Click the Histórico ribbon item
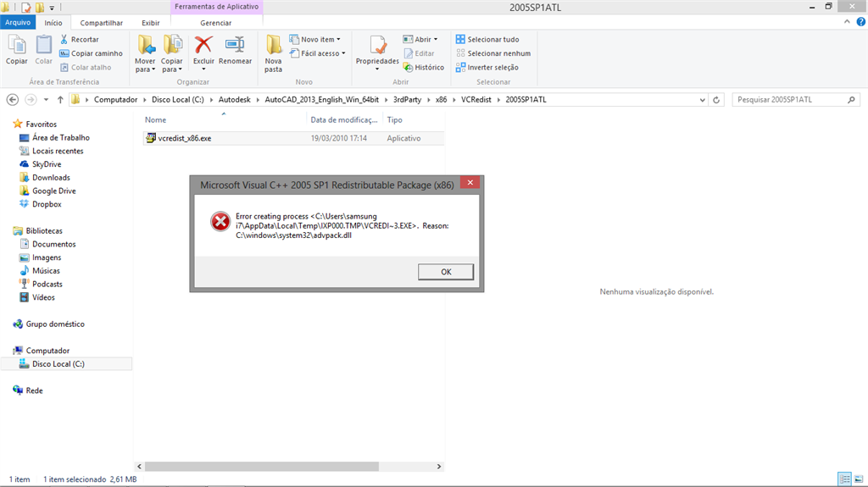868x487 pixels. 424,67
